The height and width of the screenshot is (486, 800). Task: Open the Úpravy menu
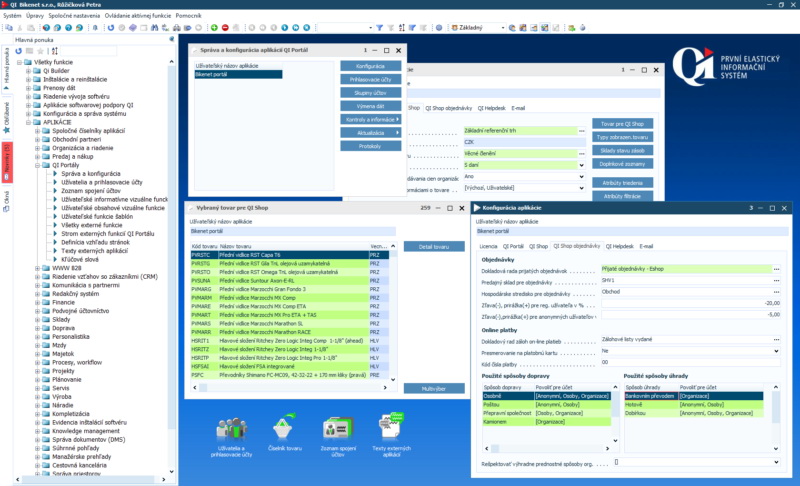coord(35,16)
